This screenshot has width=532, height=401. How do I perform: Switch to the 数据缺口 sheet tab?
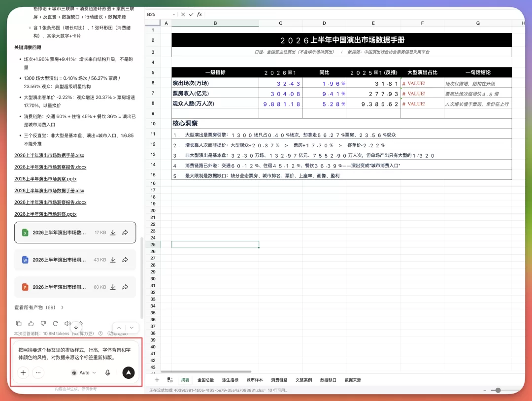click(328, 380)
